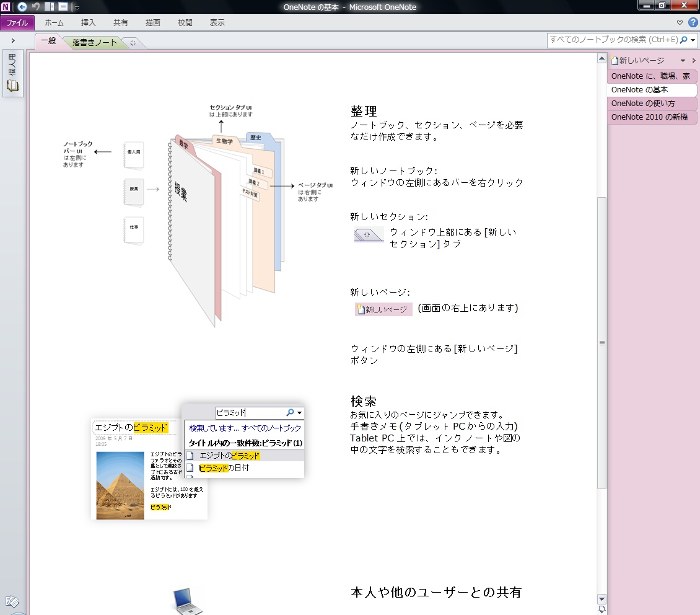Viewport: 700px width, 615px height.
Task: Open the search scope dropdown arrow
Action: point(693,40)
